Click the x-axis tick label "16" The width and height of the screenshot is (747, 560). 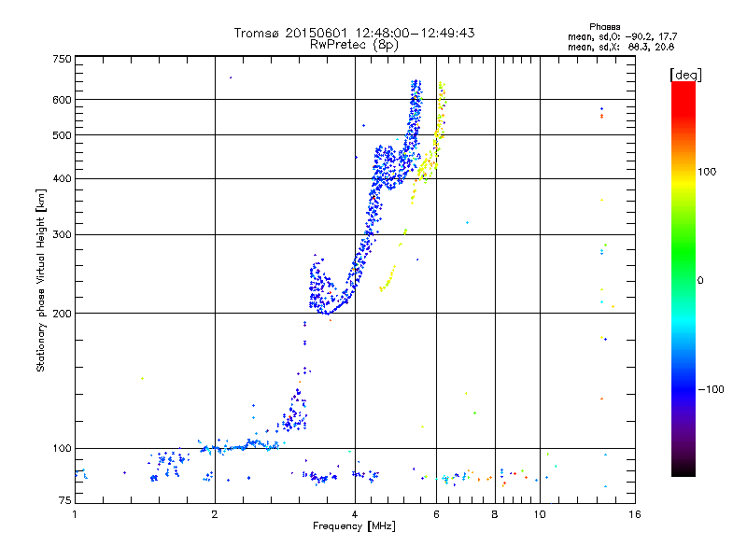pyautogui.click(x=635, y=514)
